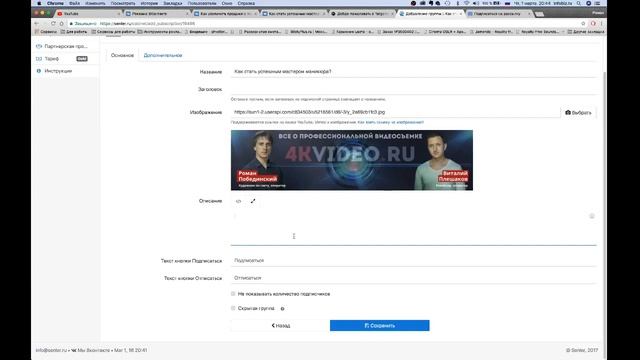Switch to the Основное tab
This screenshot has height=360, width=640.
pos(122,55)
